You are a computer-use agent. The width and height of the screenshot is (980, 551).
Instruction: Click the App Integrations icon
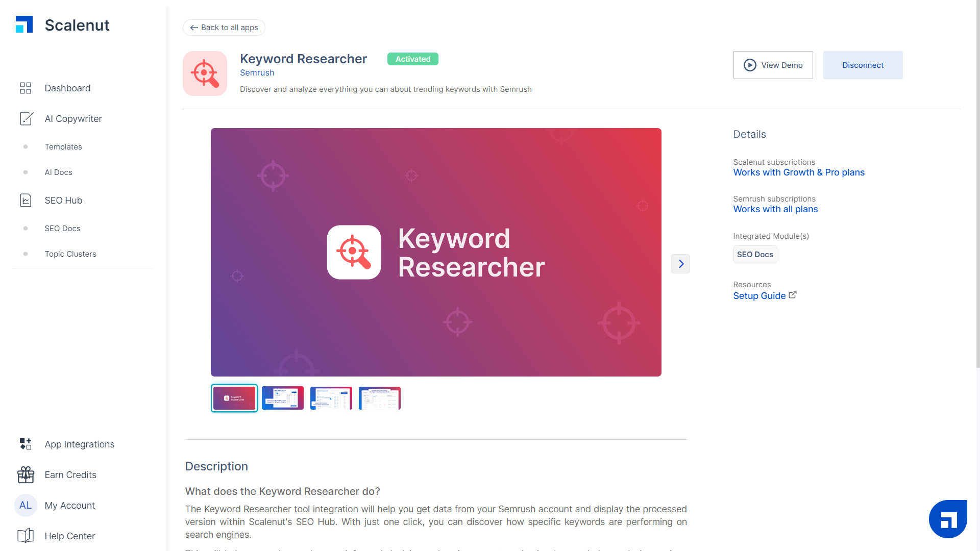[26, 444]
